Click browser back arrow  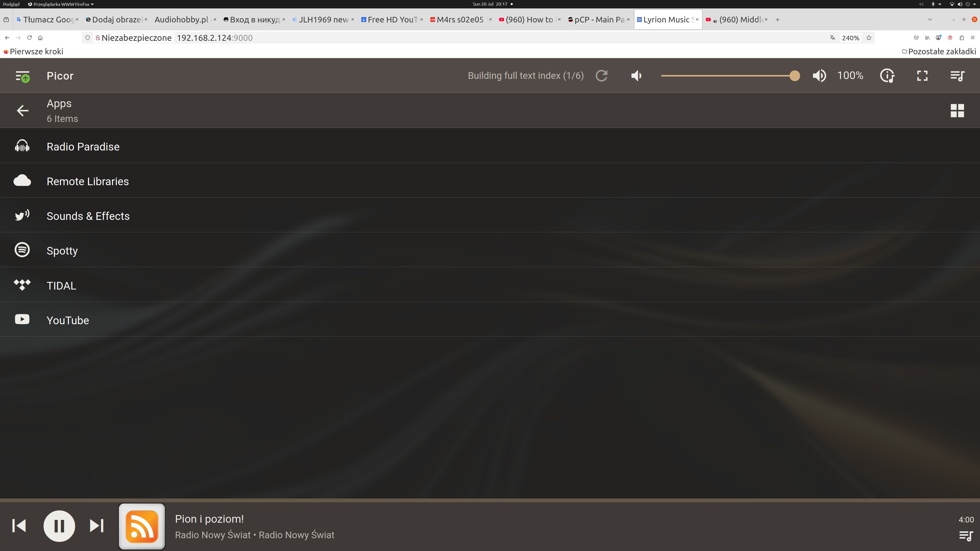(7, 38)
